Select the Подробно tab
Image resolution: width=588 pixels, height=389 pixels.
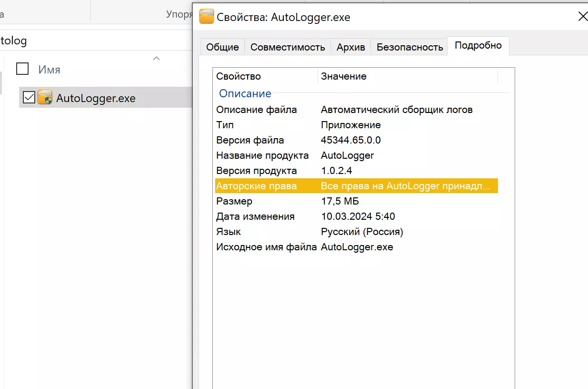click(x=478, y=46)
